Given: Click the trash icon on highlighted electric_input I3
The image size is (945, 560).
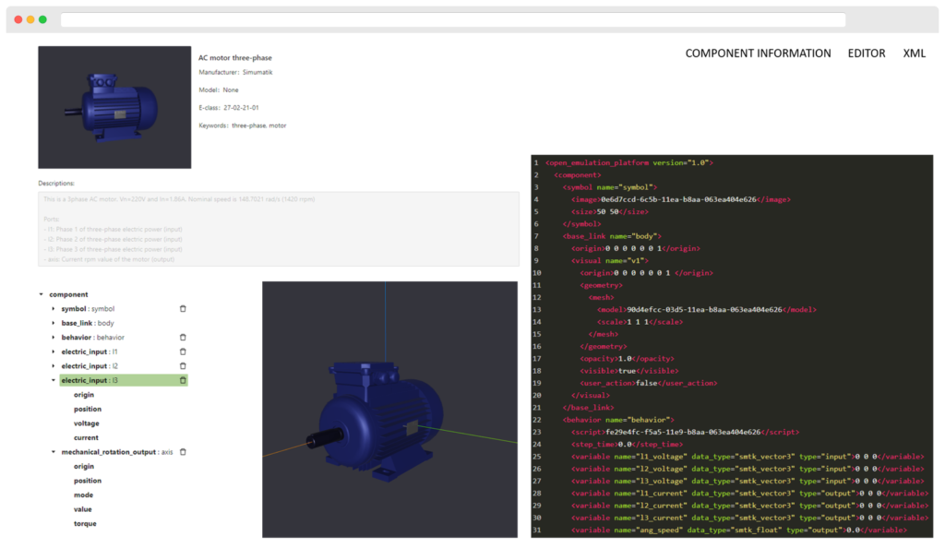Looking at the screenshot, I should pos(183,380).
